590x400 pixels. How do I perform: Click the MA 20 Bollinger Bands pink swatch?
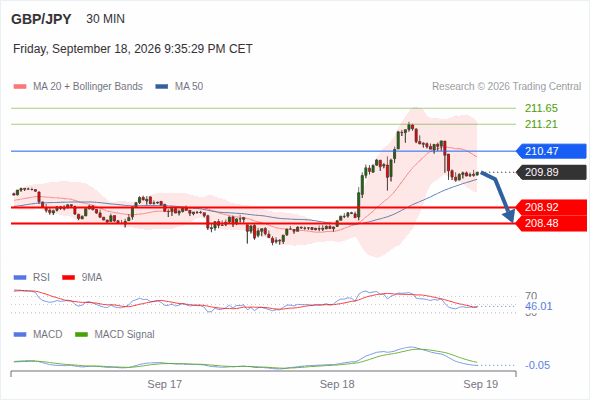click(20, 87)
